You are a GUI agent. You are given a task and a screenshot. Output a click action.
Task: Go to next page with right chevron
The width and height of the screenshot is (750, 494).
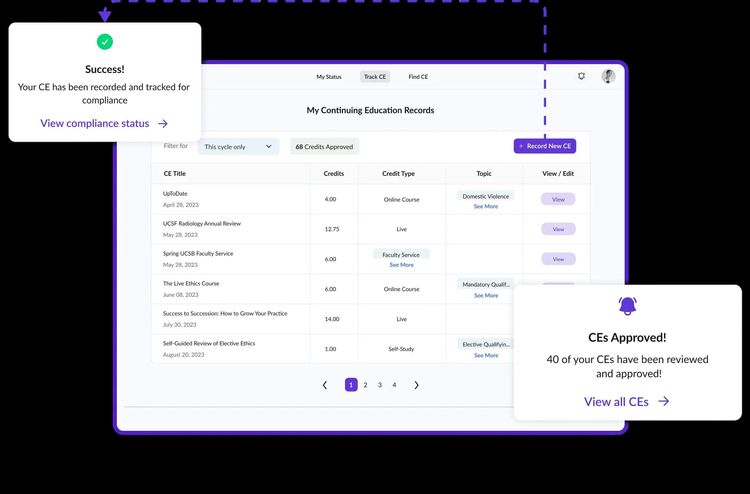tap(417, 385)
